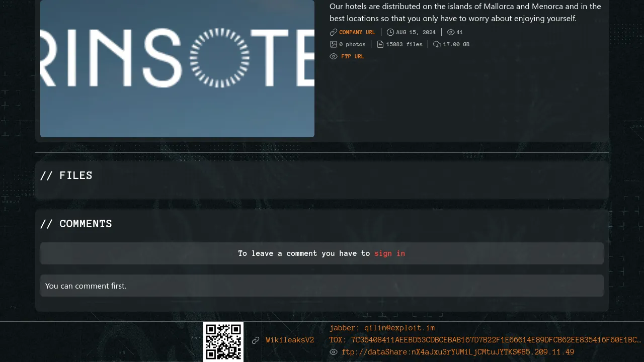Screen dimensions: 644x362
Task: Click the // FILES section heading
Action: tap(66, 175)
